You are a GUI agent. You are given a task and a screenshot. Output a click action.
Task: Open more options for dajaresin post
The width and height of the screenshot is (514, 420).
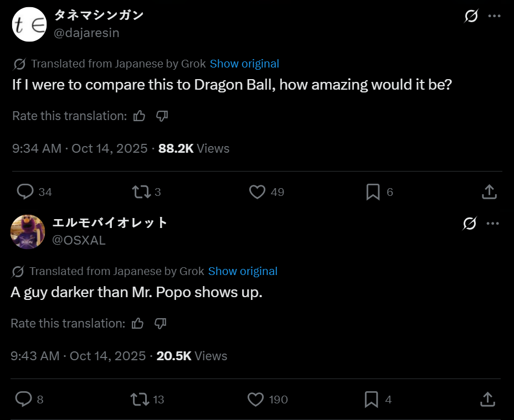click(x=494, y=16)
